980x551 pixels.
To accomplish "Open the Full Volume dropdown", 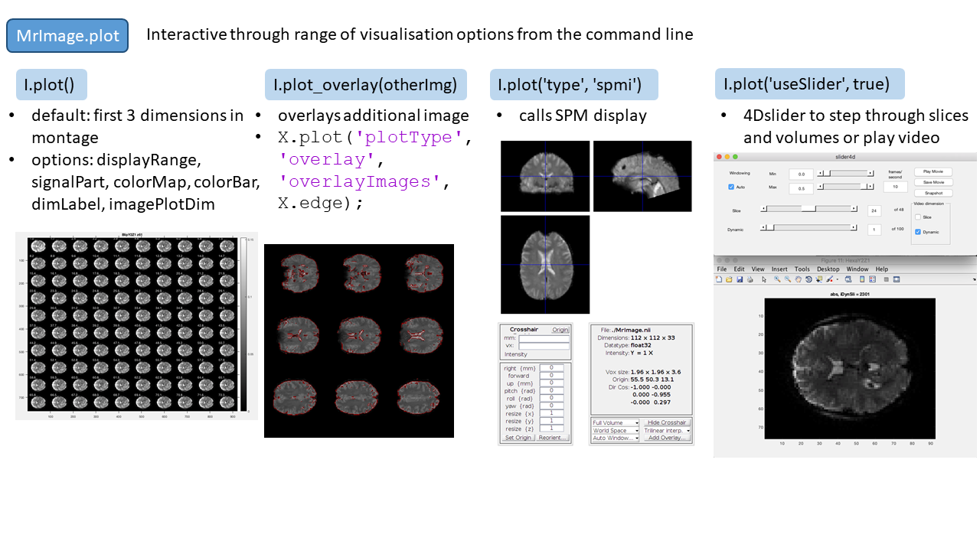I will coord(615,422).
